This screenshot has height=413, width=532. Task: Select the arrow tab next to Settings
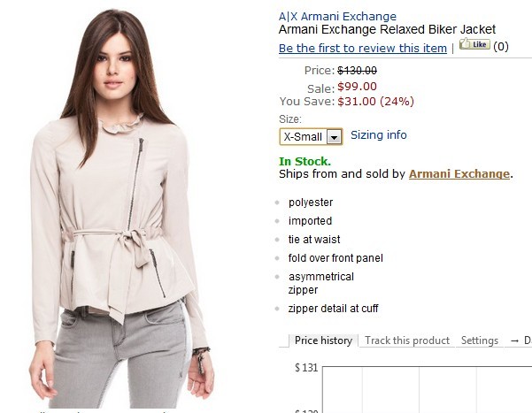(x=519, y=340)
